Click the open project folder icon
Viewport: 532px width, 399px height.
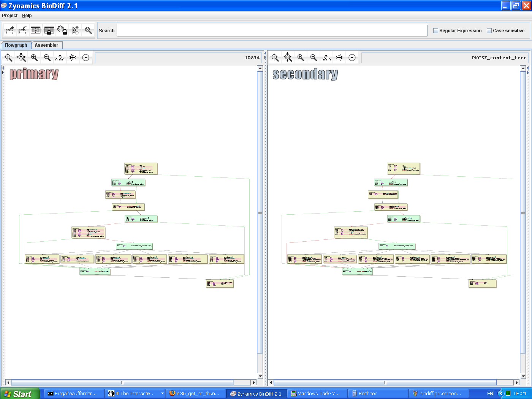pos(10,30)
